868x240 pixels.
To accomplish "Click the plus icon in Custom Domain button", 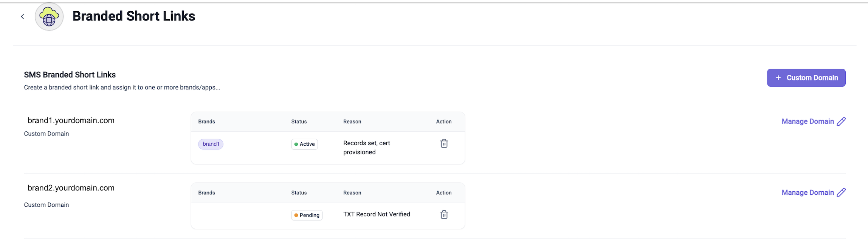I will click(778, 78).
